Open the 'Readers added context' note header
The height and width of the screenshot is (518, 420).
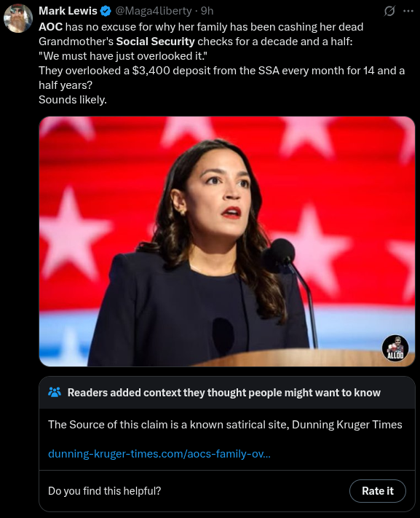click(224, 393)
